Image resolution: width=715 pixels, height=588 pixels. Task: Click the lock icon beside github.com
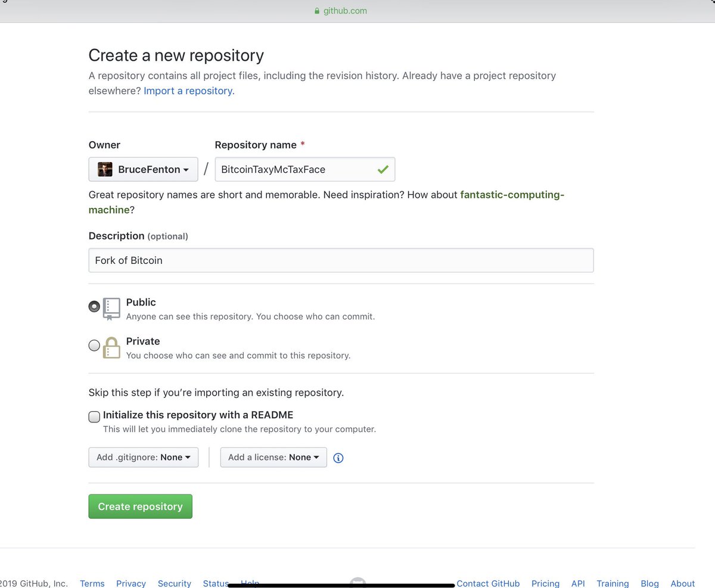pos(317,11)
